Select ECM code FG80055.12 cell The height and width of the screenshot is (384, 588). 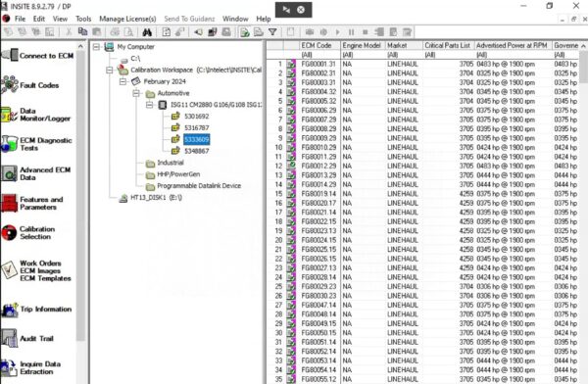(x=319, y=379)
